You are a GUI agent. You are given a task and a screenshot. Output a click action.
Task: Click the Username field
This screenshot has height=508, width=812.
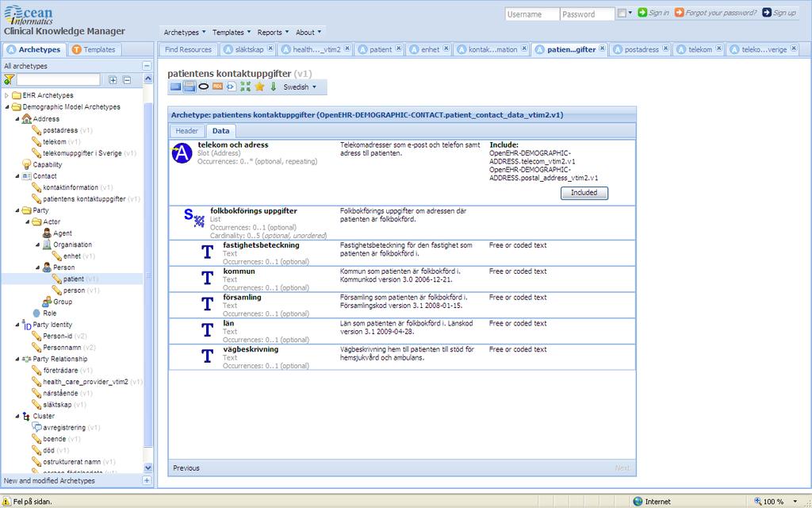coord(532,14)
